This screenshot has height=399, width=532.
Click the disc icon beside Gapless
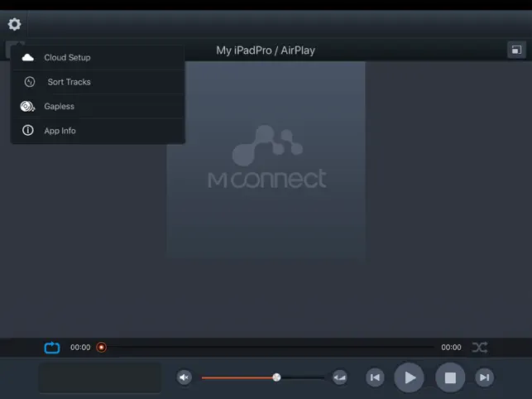click(27, 106)
